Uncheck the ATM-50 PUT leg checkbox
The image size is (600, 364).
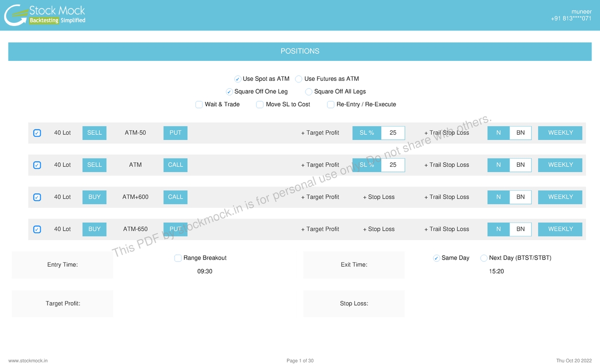click(37, 133)
